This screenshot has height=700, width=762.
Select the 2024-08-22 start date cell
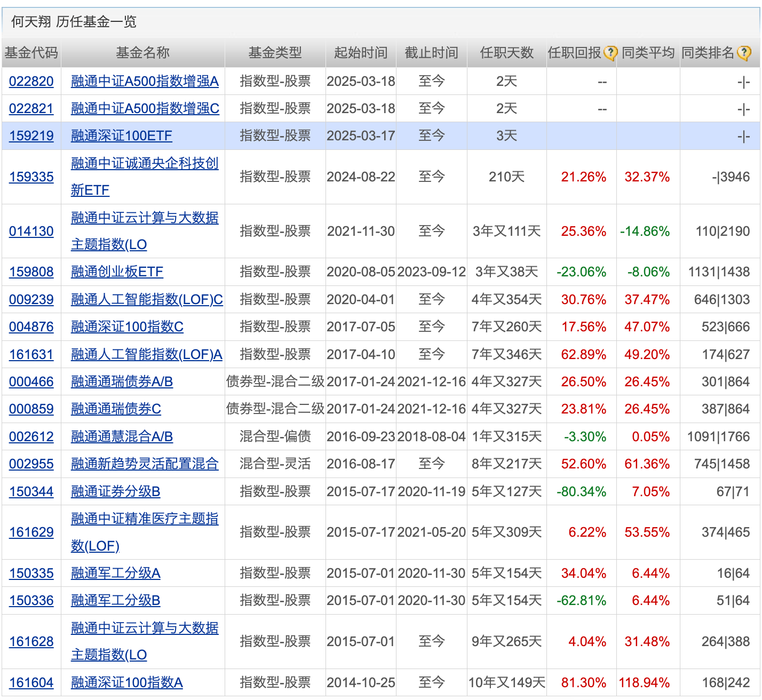tap(361, 177)
